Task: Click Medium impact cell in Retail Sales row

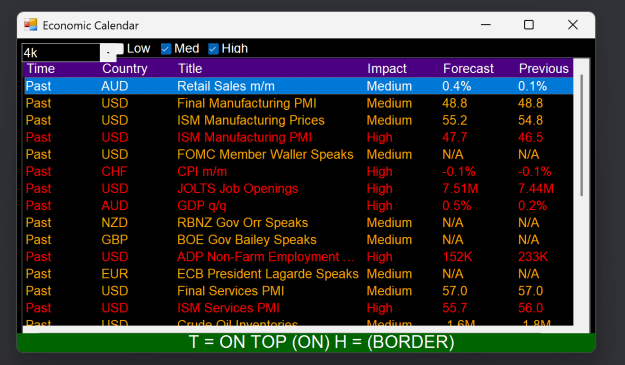Action: pos(389,86)
